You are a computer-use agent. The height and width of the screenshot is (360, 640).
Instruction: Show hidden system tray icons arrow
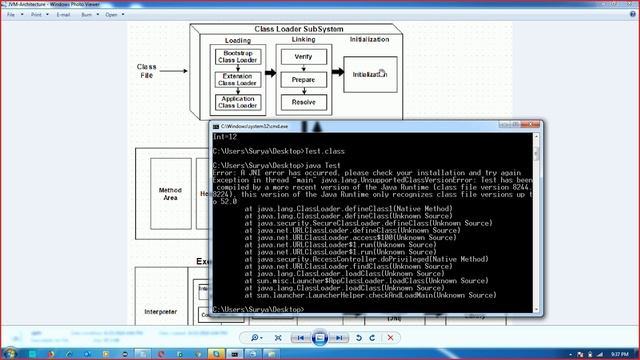(x=570, y=354)
